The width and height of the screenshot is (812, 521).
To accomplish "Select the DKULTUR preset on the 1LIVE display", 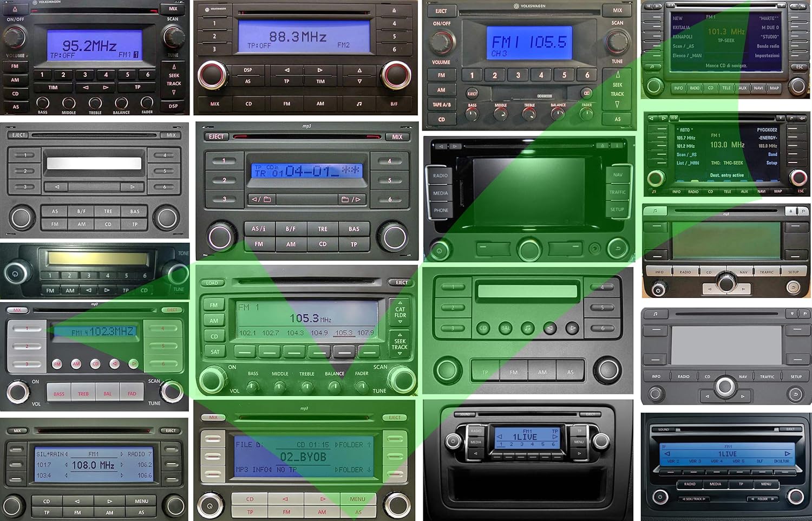I will 781,461.
